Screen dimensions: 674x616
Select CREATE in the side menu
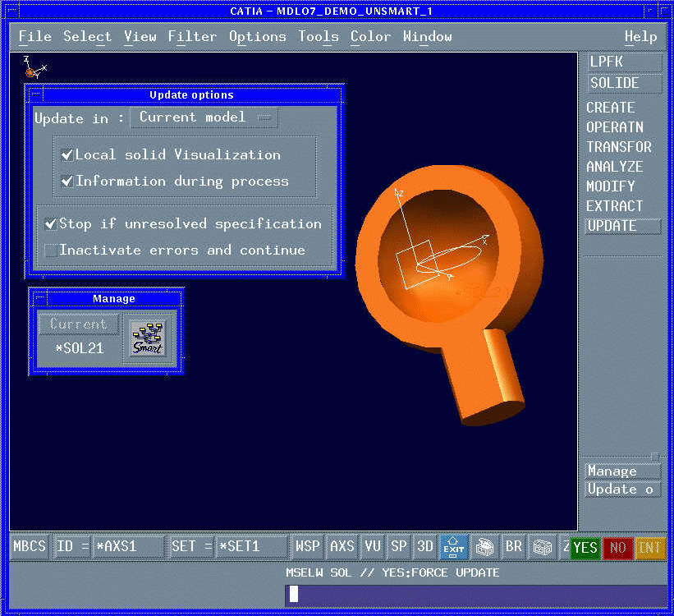(x=611, y=108)
